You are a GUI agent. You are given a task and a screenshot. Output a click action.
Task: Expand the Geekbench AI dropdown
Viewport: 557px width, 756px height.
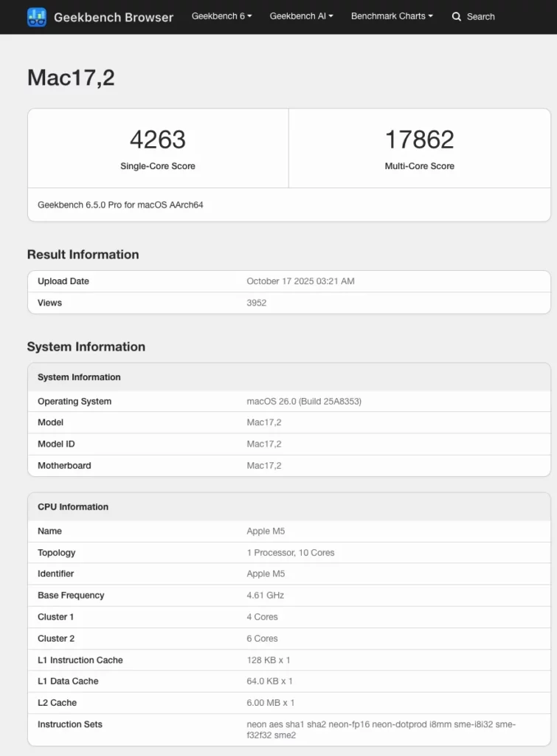[301, 16]
